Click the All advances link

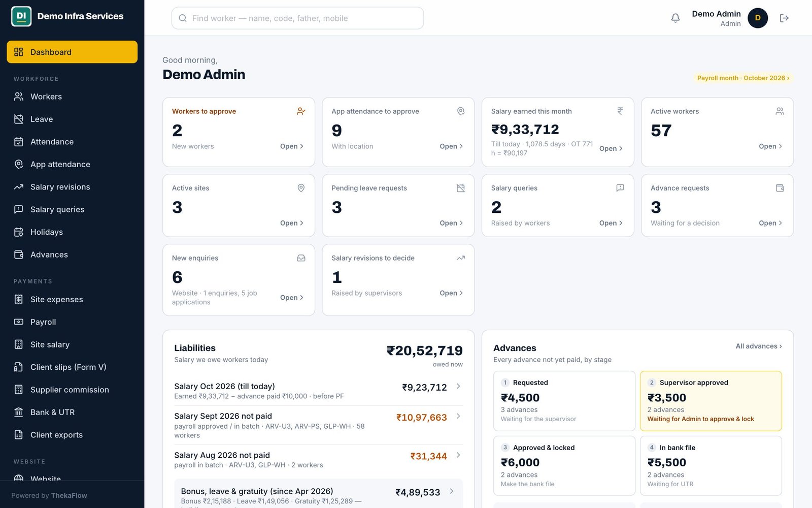759,346
